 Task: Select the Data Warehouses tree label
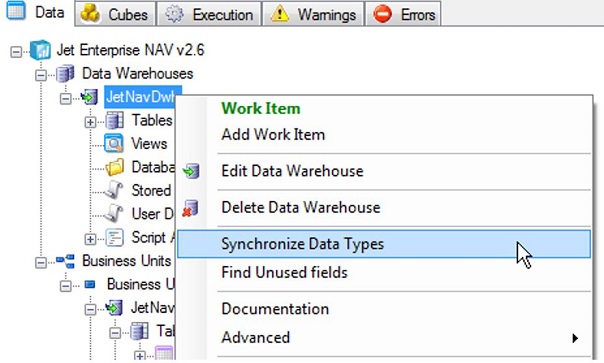(138, 73)
